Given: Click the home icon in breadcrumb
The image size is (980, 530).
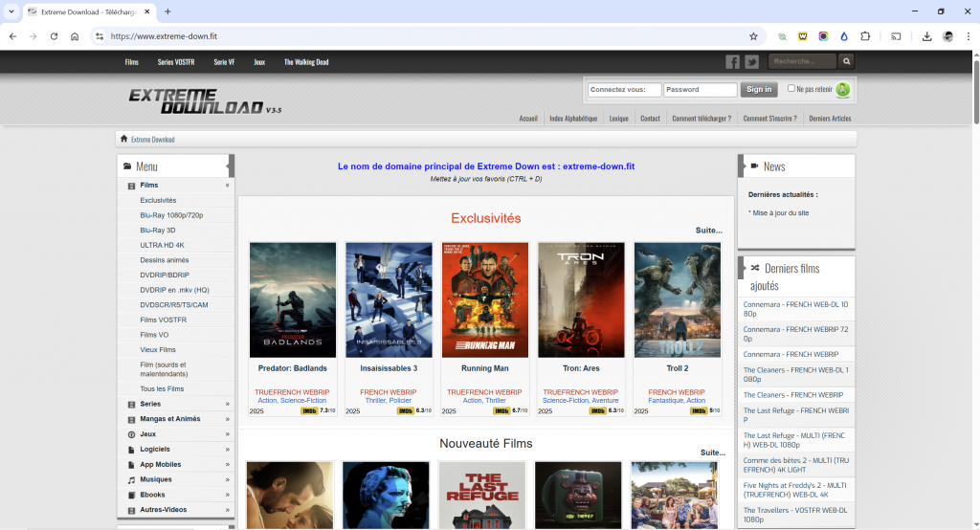Looking at the screenshot, I should 123,139.
